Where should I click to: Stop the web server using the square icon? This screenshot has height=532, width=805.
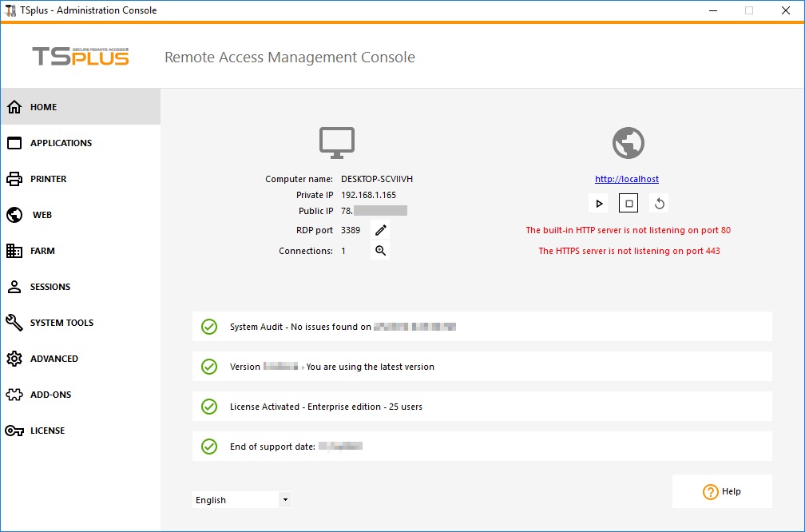click(x=628, y=203)
